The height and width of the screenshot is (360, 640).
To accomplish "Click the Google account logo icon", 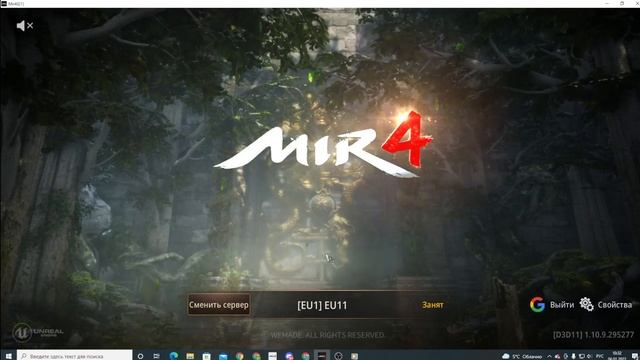I will [537, 304].
